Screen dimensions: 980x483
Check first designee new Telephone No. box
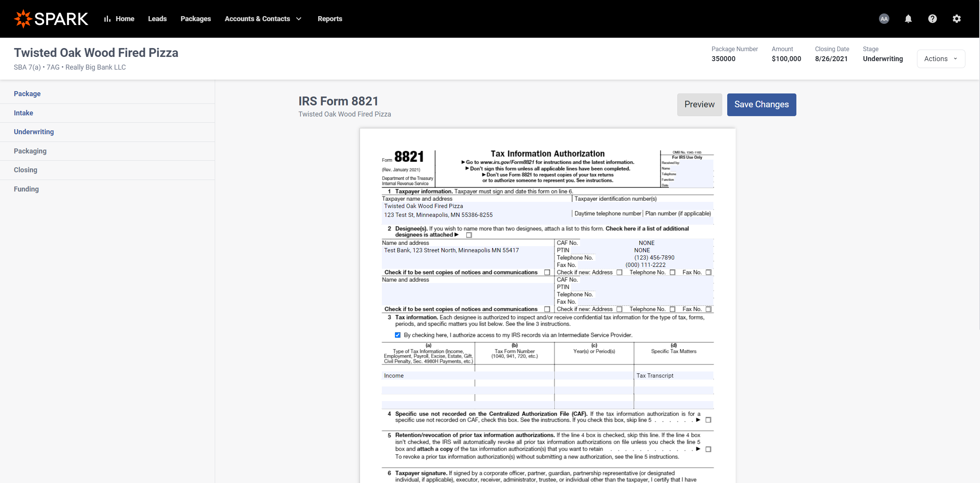tap(672, 272)
